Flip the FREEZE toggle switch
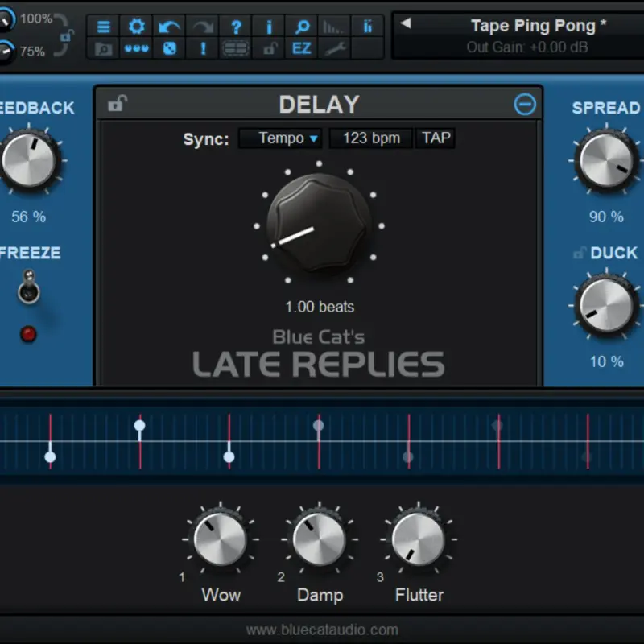The image size is (644, 644). tap(29, 287)
